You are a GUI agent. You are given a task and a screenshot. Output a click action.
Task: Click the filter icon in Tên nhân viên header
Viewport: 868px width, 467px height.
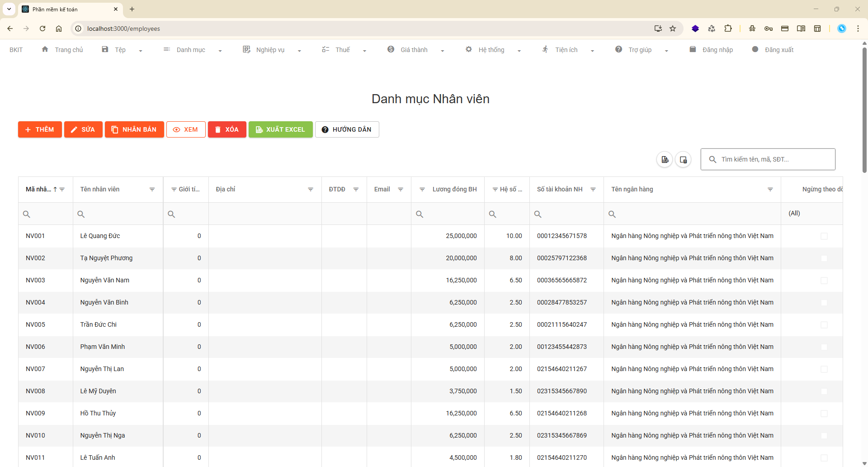tap(152, 189)
